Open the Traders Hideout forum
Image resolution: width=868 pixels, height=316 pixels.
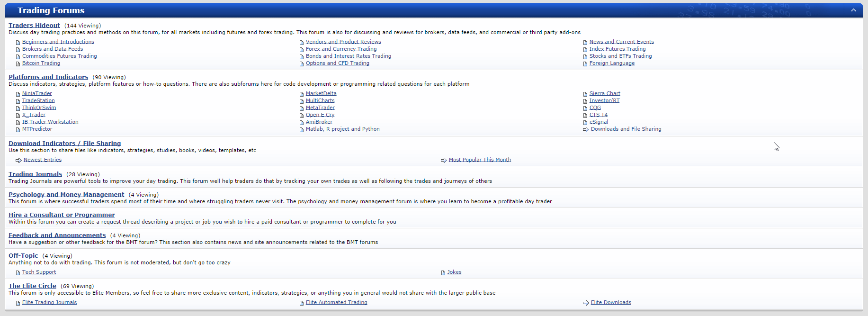tap(34, 26)
